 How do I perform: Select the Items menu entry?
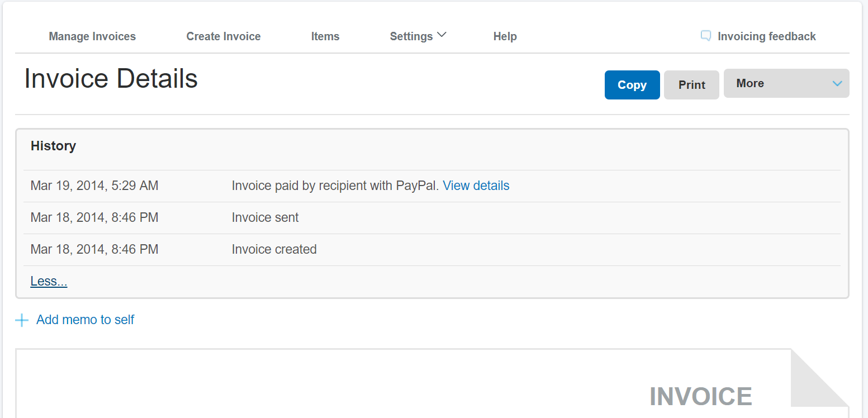(x=325, y=36)
